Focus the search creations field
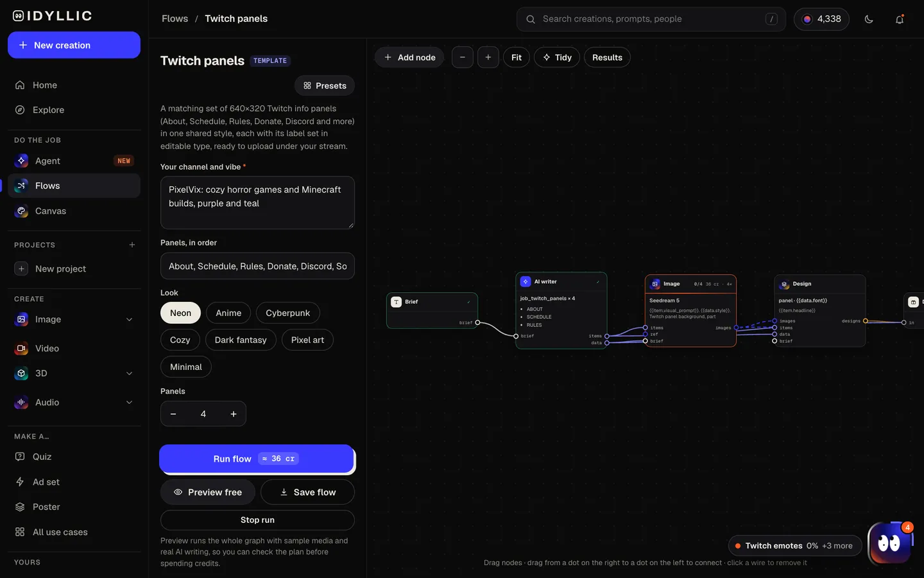 [651, 19]
